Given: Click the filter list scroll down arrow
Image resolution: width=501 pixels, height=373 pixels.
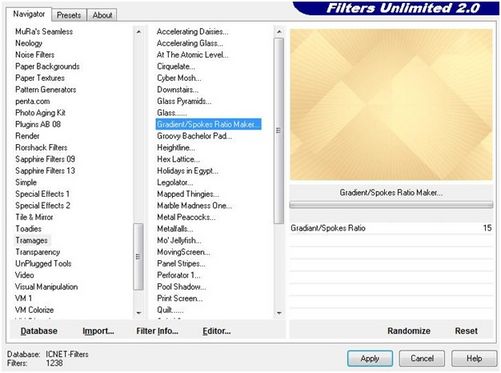Looking at the screenshot, I should coord(279,313).
